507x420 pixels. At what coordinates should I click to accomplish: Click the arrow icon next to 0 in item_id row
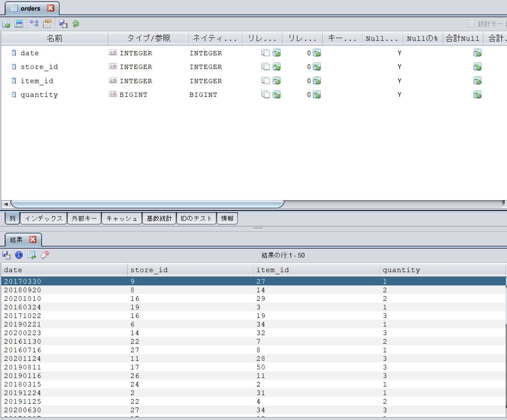(x=317, y=81)
